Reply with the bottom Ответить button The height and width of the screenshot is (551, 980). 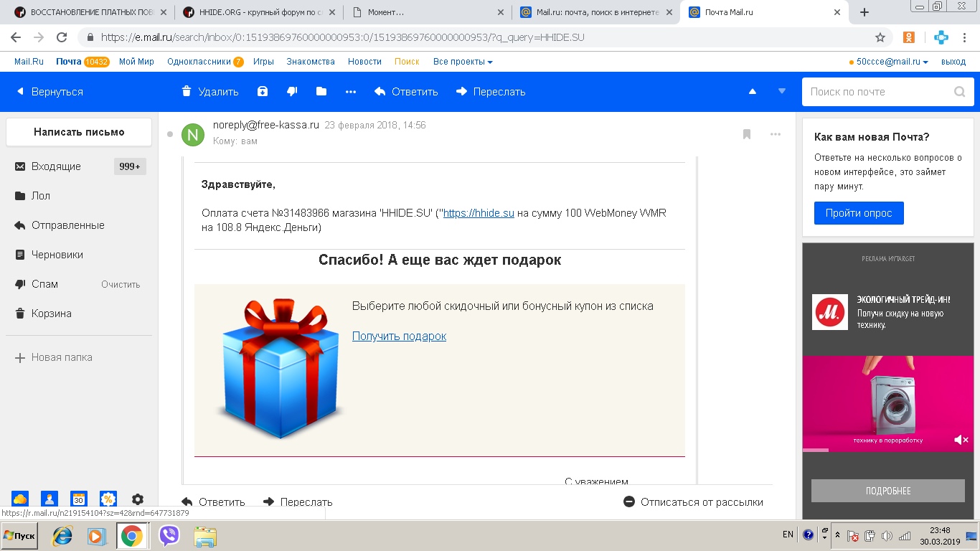214,502
